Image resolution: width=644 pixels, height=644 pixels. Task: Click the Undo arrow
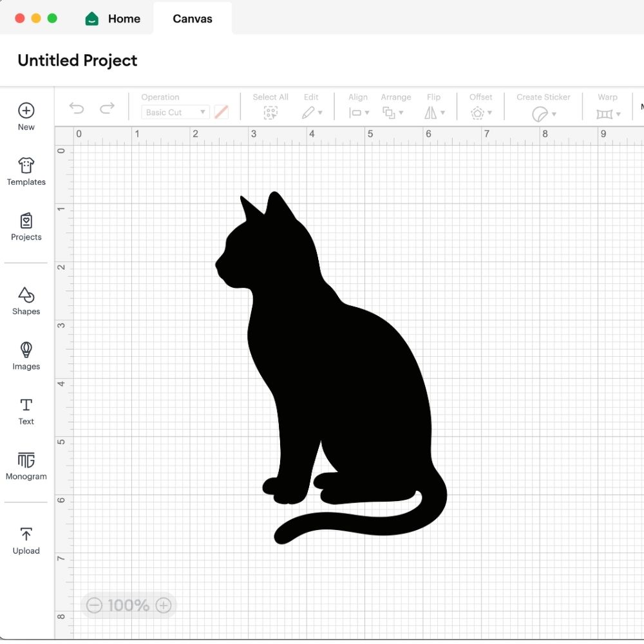point(77,108)
